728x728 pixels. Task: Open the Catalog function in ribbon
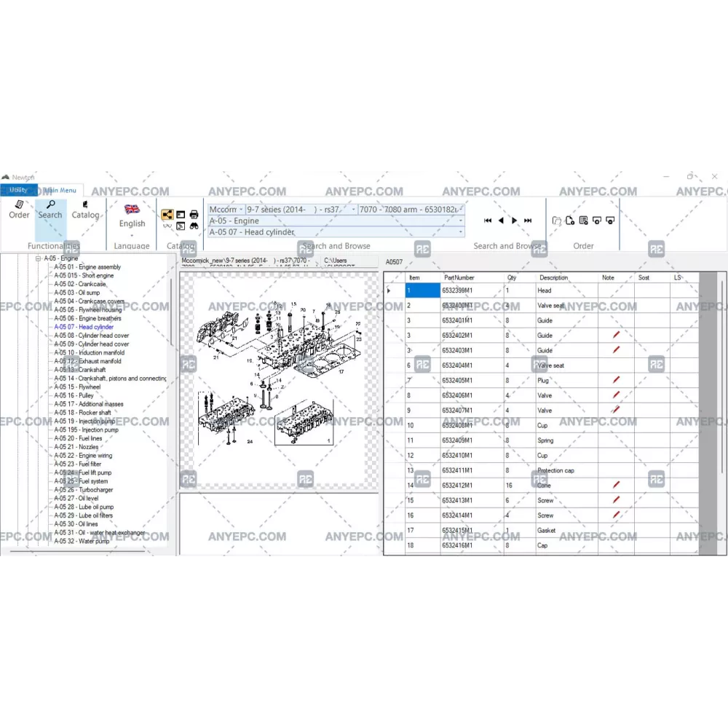pyautogui.click(x=85, y=210)
